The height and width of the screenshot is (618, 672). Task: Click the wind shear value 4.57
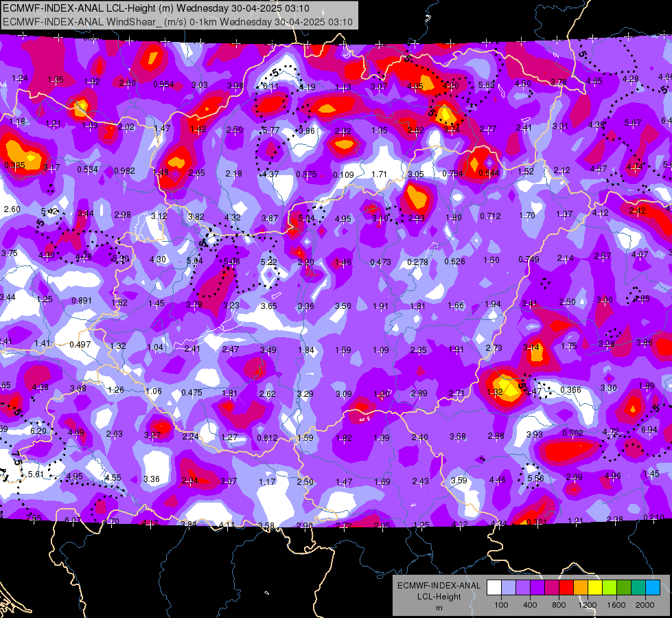599,169
